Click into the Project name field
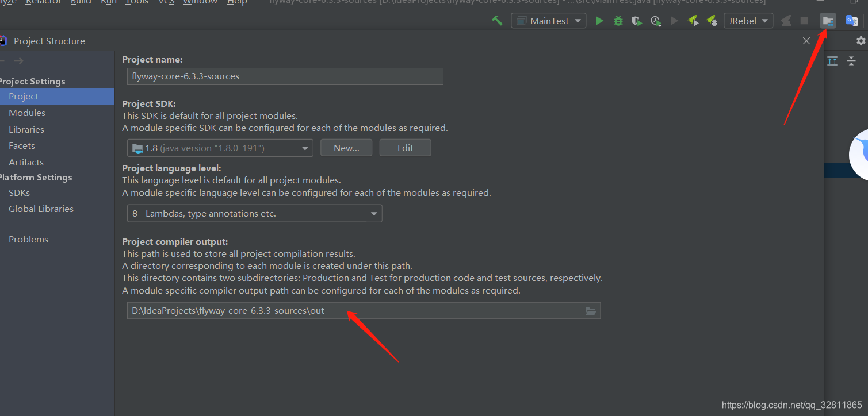This screenshot has width=868, height=416. point(285,76)
